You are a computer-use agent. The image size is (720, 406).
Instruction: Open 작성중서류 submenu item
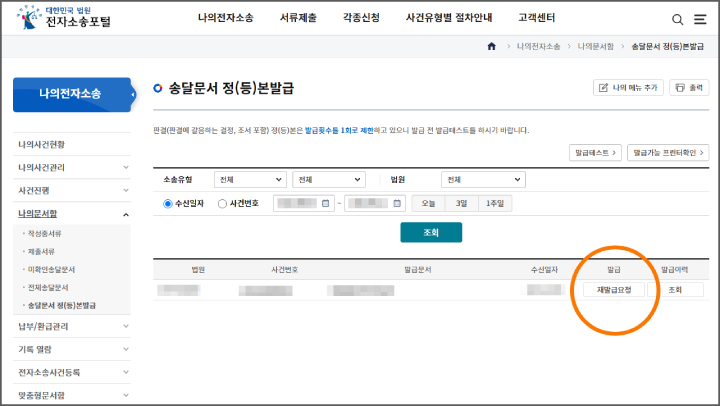point(45,233)
